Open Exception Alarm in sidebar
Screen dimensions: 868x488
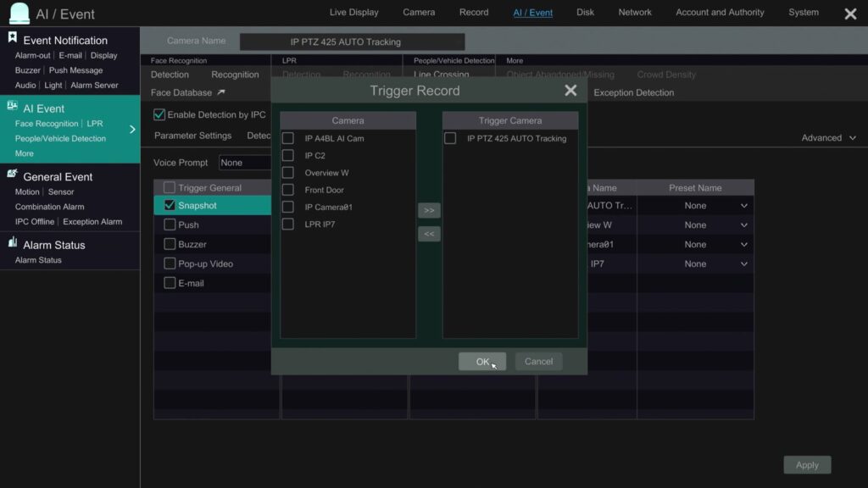coord(92,221)
